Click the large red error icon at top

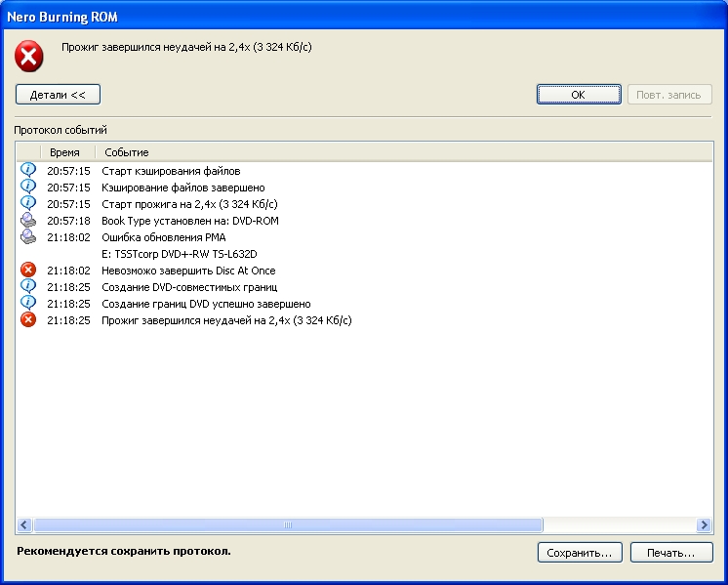29,57
